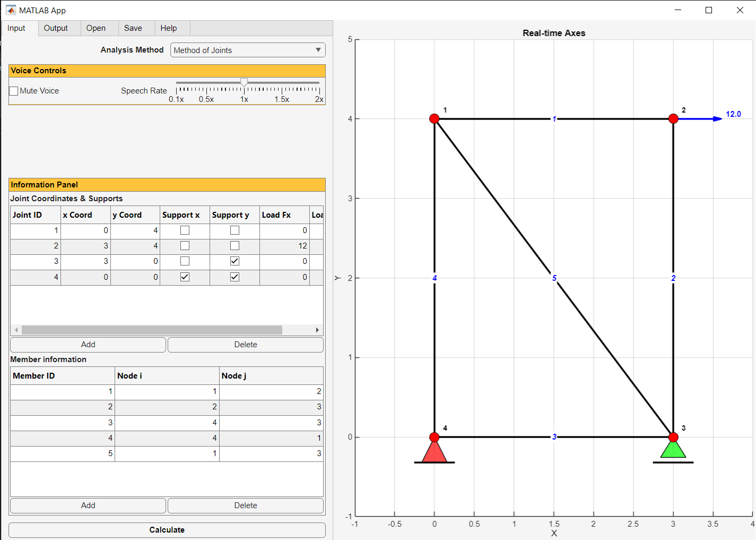756x540 pixels.
Task: Check Support x for joint 3
Action: [x=185, y=261]
